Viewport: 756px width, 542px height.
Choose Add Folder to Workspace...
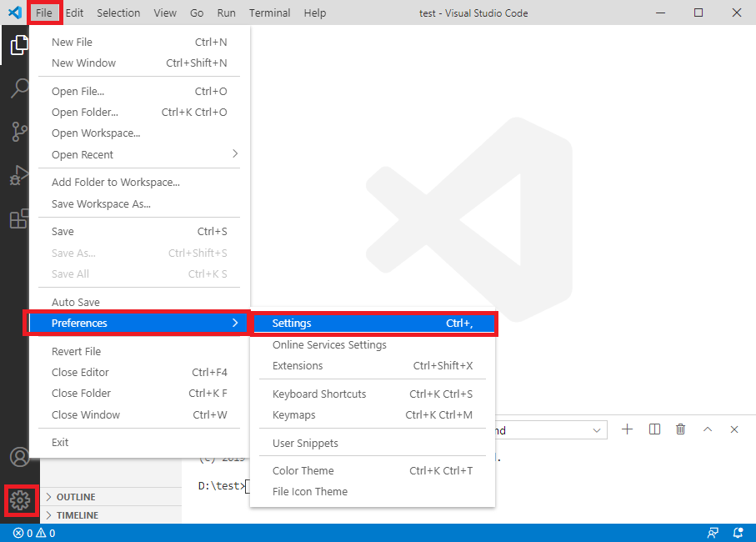[x=139, y=183]
